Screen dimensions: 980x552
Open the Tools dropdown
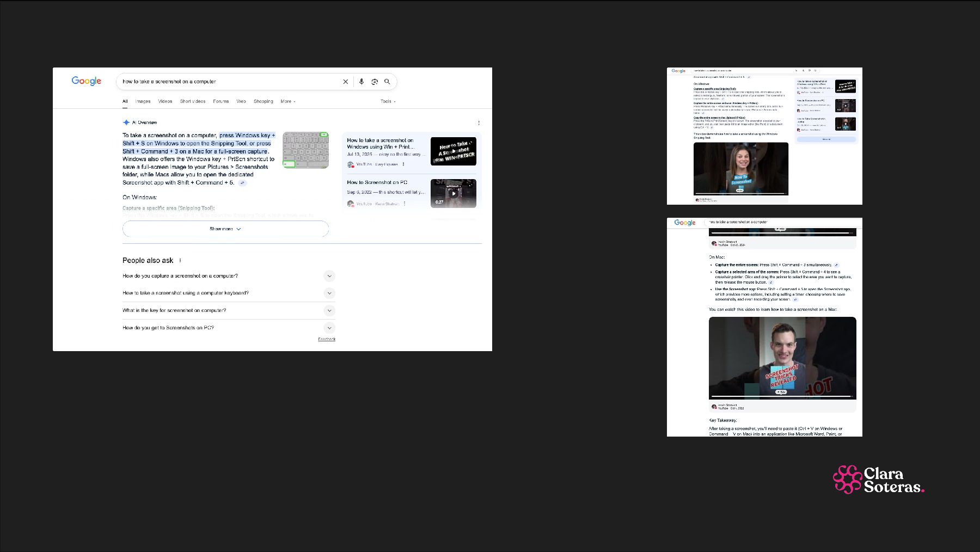[388, 101]
